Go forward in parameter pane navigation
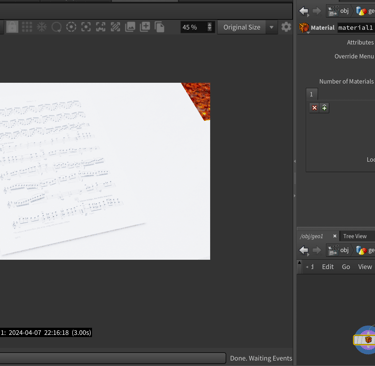This screenshot has height=366, width=375. [x=317, y=11]
